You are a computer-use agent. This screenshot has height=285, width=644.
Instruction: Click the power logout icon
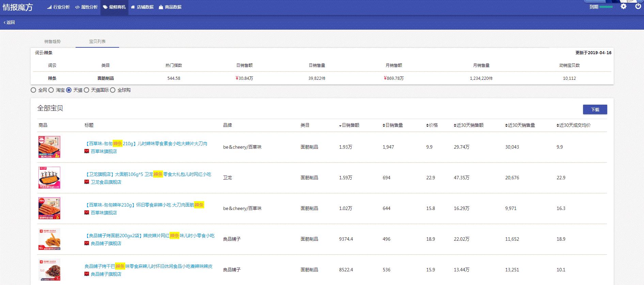pos(638,6)
